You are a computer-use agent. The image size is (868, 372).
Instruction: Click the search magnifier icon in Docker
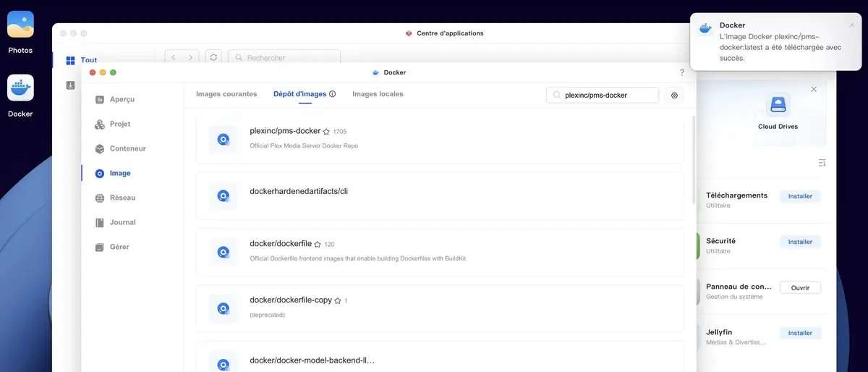pos(557,95)
